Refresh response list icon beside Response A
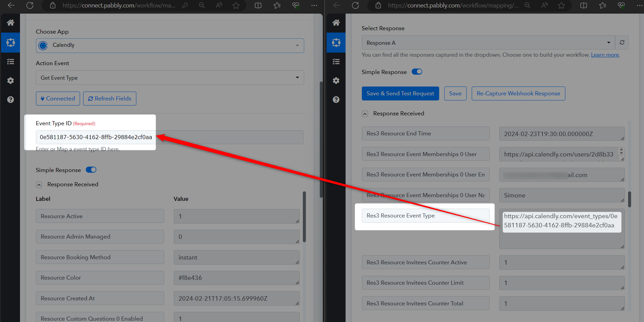This screenshot has width=644, height=322. (x=622, y=42)
